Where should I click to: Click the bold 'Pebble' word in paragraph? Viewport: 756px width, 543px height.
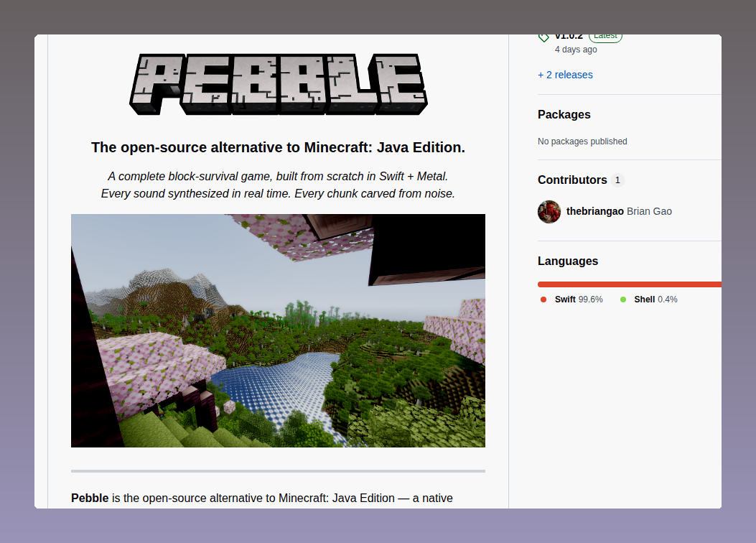(90, 498)
